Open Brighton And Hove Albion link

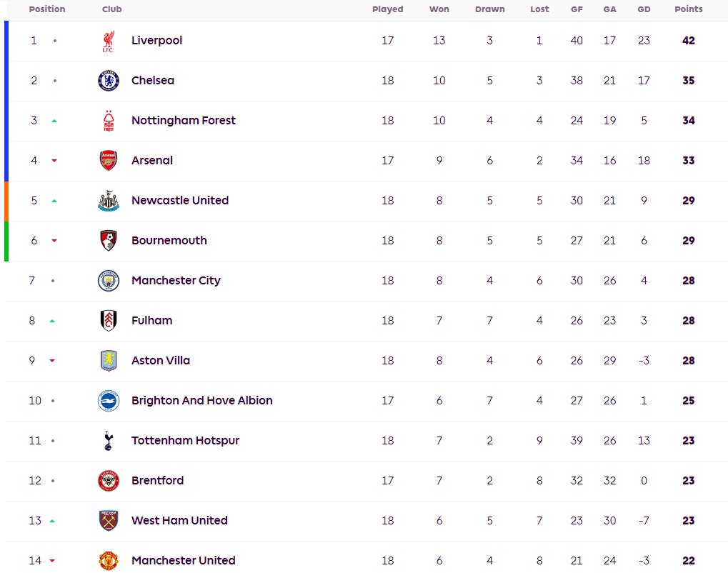201,401
